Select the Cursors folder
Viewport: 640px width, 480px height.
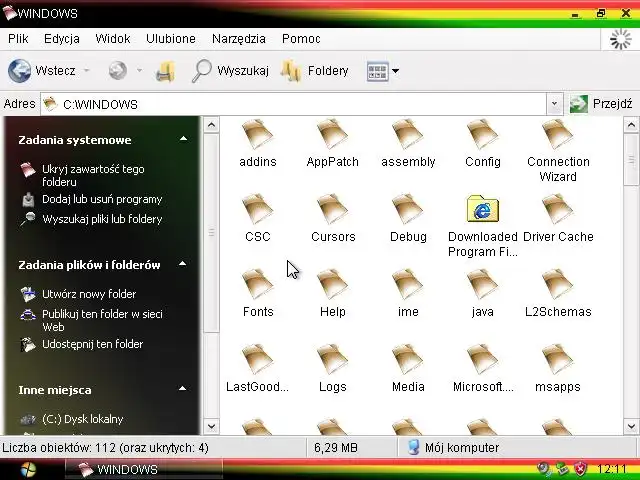click(333, 218)
